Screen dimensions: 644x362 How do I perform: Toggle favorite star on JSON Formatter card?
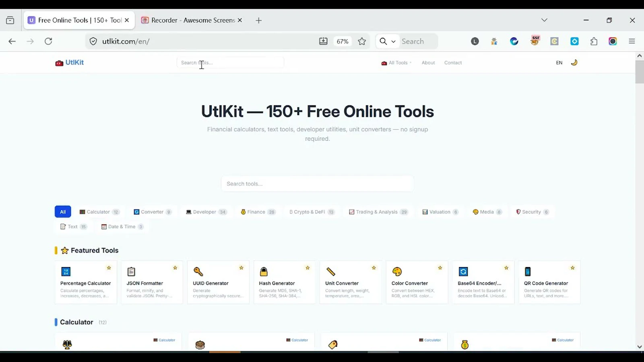175,268
